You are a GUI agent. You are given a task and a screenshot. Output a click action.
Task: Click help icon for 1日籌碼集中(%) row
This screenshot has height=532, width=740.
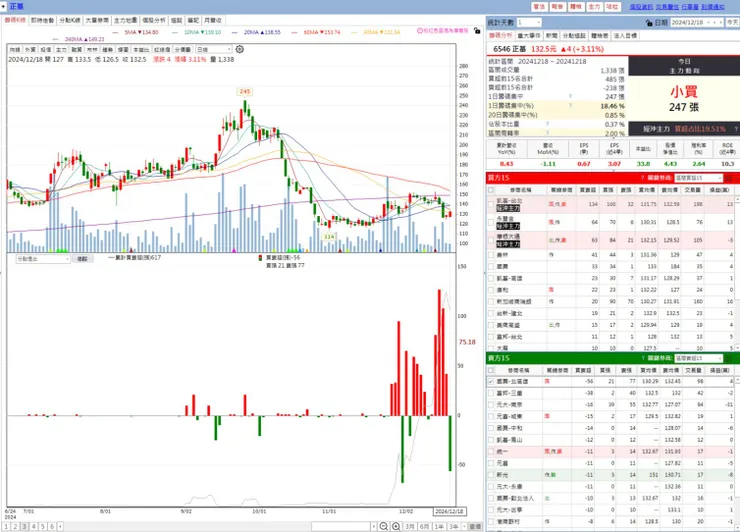[x=570, y=106]
